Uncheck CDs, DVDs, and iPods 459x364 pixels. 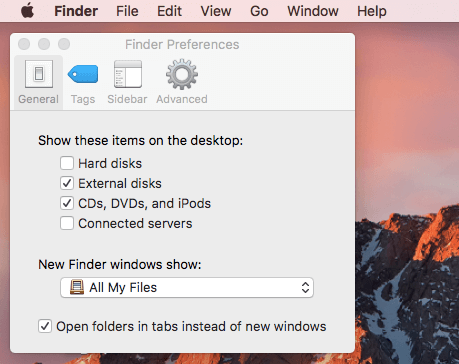pyautogui.click(x=67, y=203)
